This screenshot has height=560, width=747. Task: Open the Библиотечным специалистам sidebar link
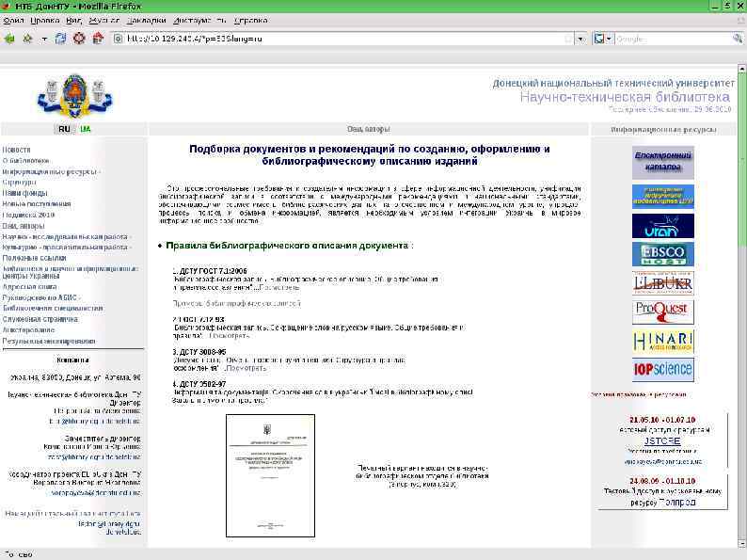pyautogui.click(x=53, y=309)
